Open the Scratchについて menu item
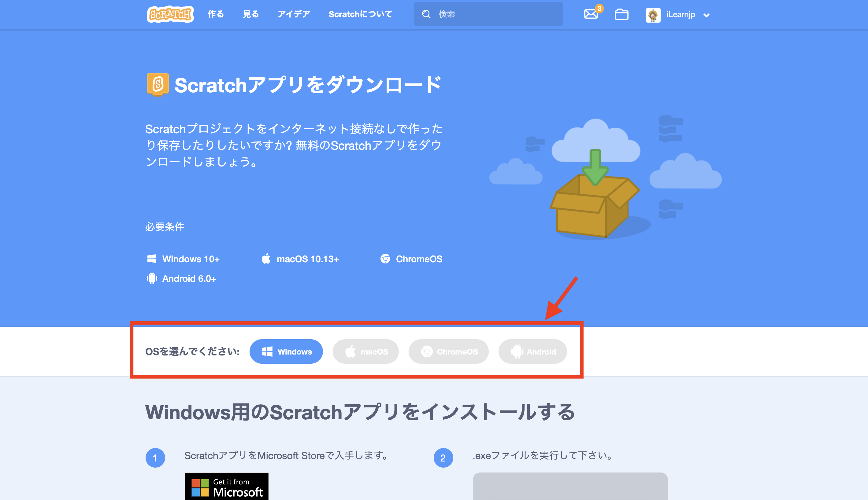 click(360, 14)
